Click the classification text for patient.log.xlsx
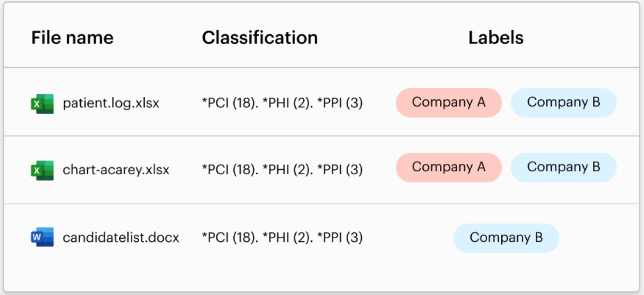The height and width of the screenshot is (295, 644). (282, 104)
